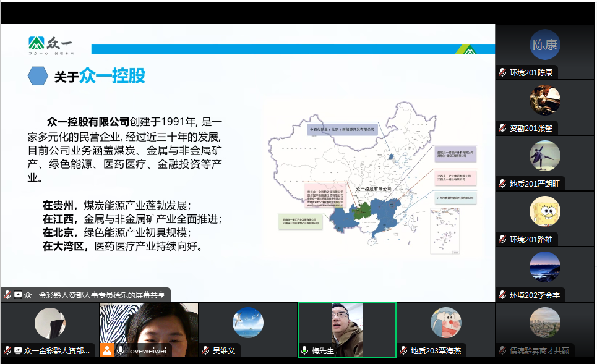Toggle the mic icon beside 地质203覃海燕
The width and height of the screenshot is (597, 364).
tap(403, 351)
